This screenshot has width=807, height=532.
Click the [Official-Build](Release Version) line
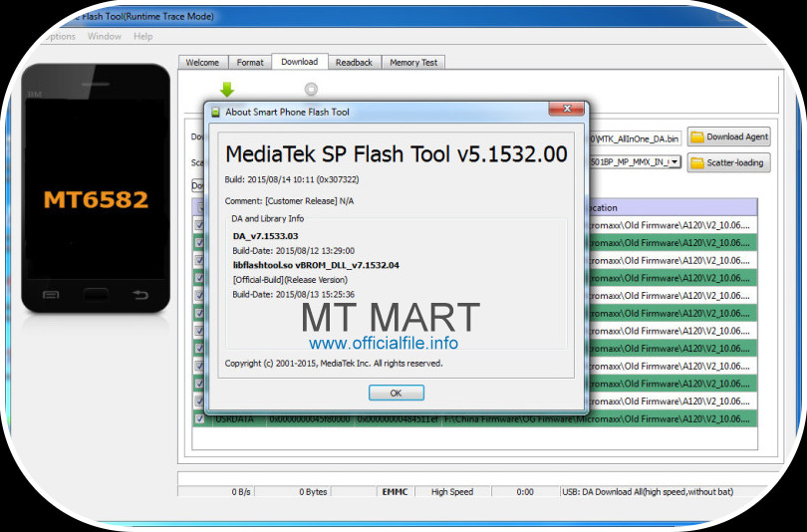290,280
